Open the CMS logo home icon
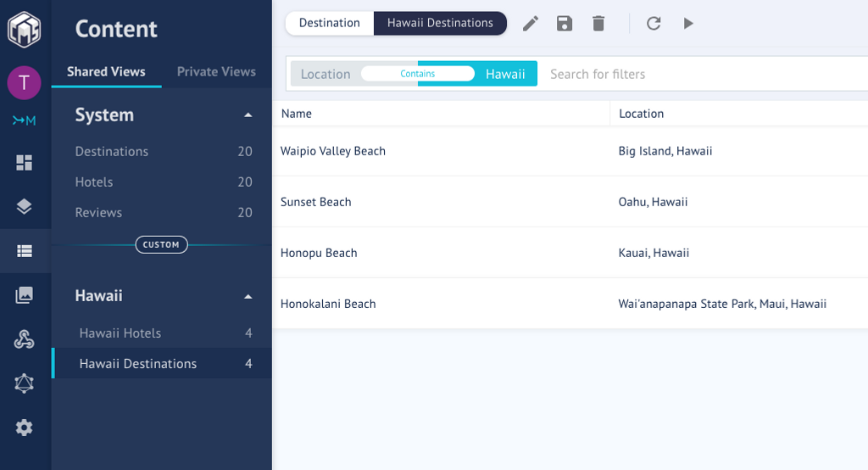The width and height of the screenshot is (868, 470). coord(24,29)
